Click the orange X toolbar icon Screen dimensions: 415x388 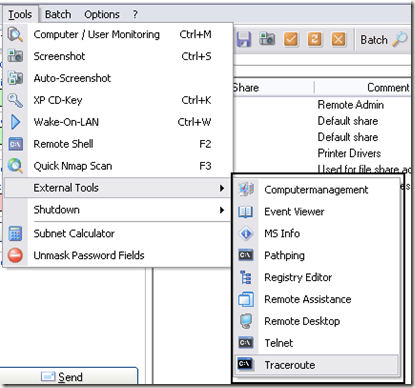pyautogui.click(x=338, y=39)
